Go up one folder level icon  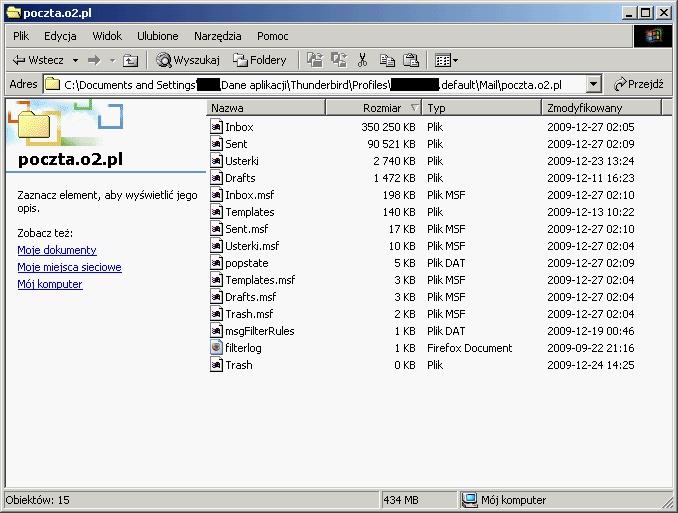(130, 61)
